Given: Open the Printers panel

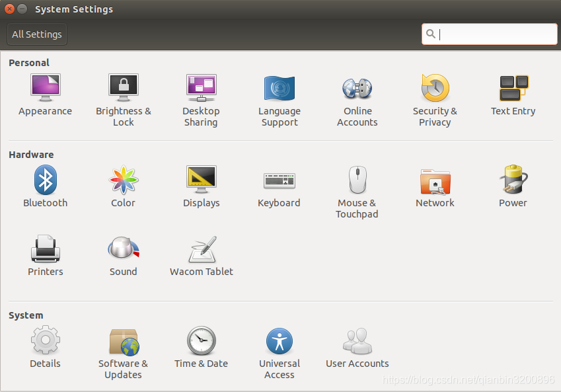Looking at the screenshot, I should pos(45,255).
